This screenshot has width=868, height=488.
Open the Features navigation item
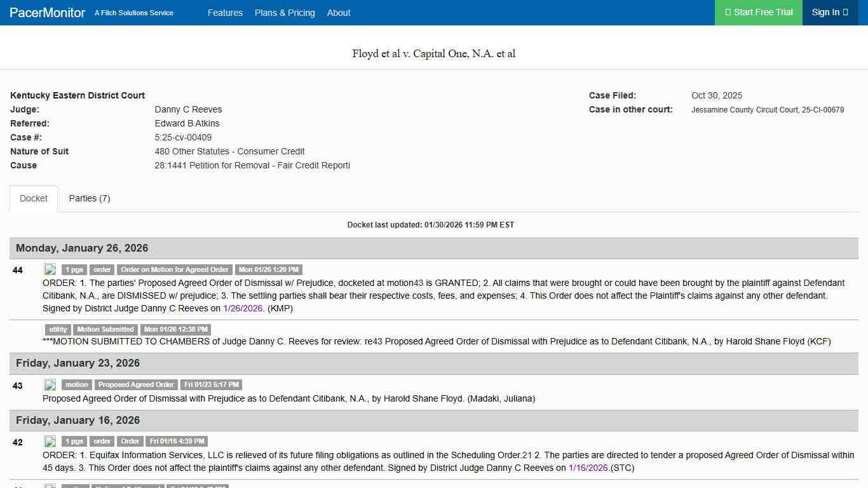coord(225,13)
